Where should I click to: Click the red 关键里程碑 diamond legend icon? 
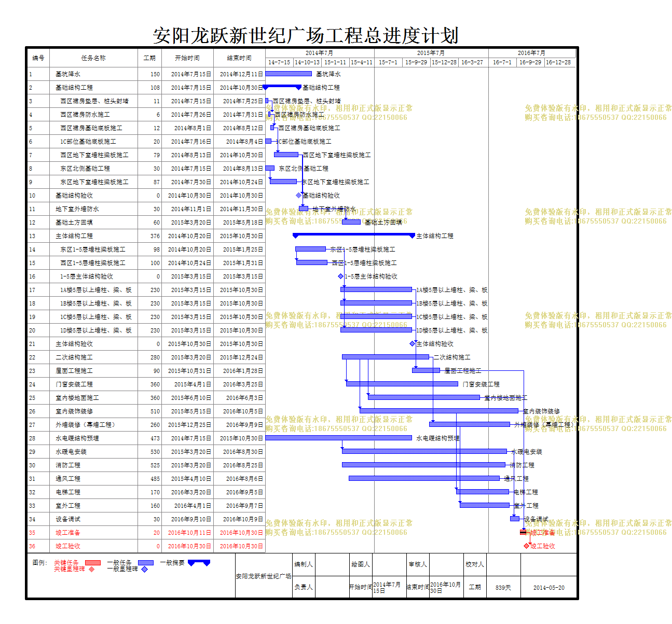(92, 569)
